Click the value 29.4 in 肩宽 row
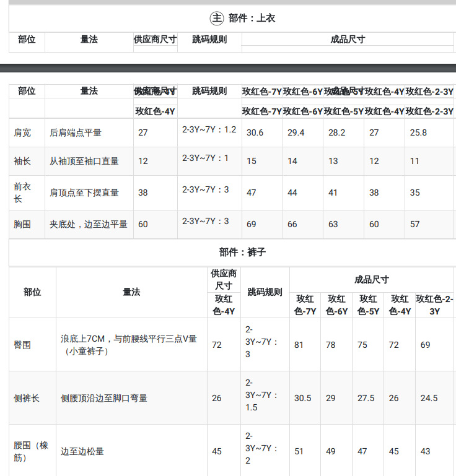Screen dimensions: 456x476 point(296,132)
